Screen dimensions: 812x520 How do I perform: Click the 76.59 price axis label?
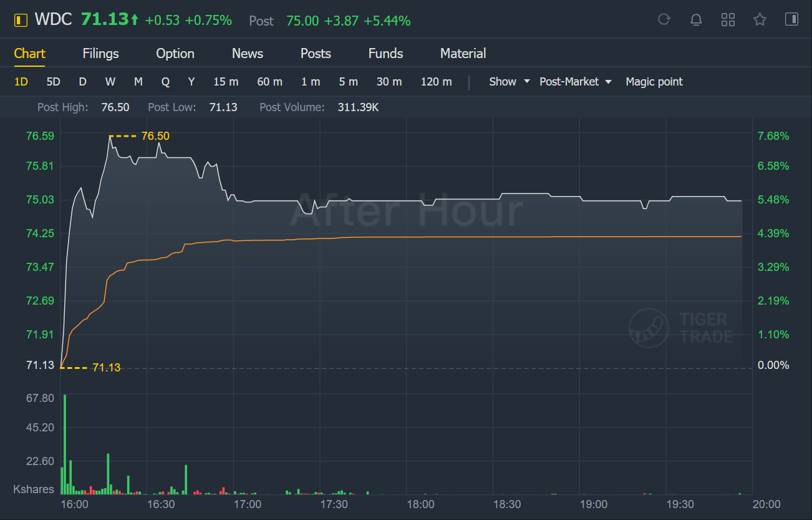click(x=40, y=136)
